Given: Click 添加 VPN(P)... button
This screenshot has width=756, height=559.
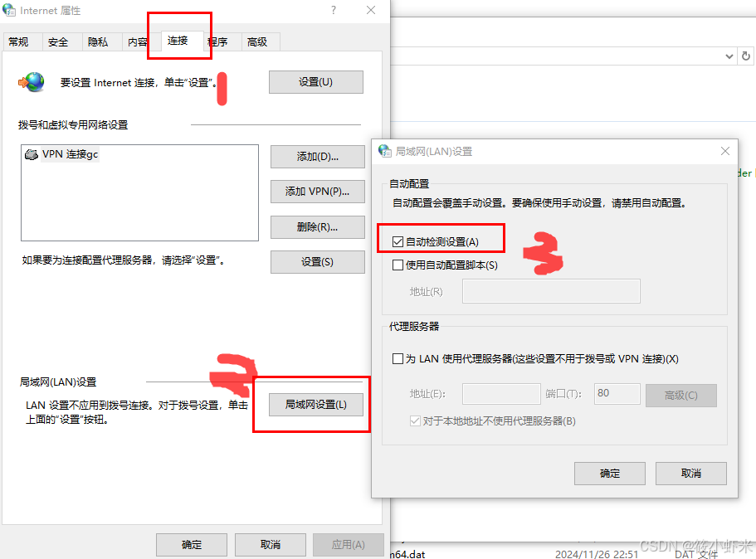Looking at the screenshot, I should click(317, 192).
